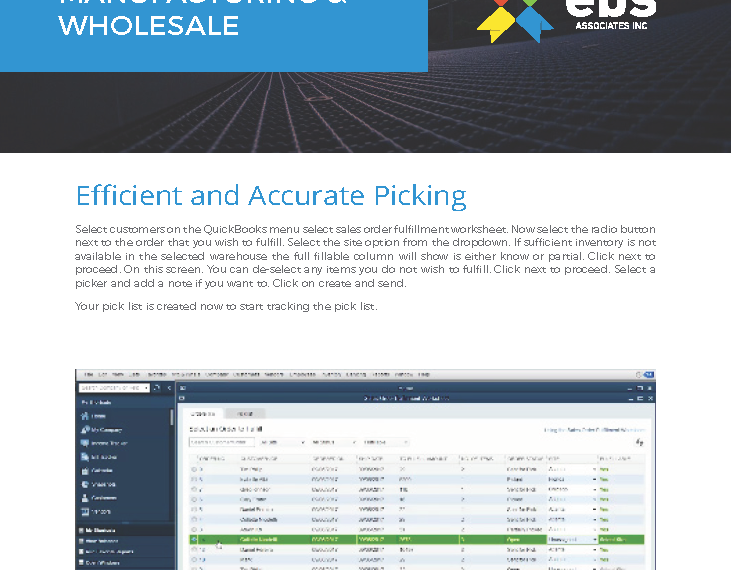Expand the site dropdown in the first row

(x=594, y=468)
